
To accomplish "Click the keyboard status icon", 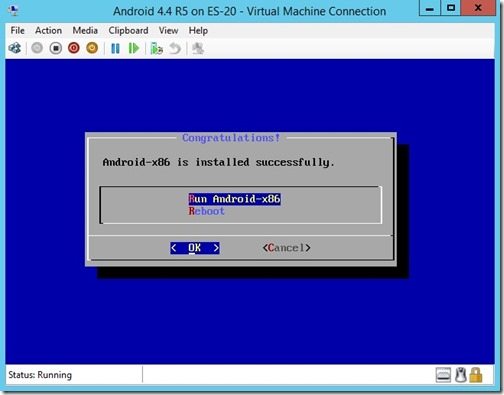I will (x=443, y=375).
